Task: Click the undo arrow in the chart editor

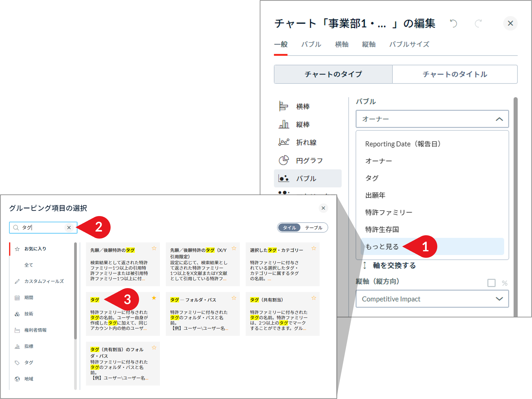Action: click(454, 23)
